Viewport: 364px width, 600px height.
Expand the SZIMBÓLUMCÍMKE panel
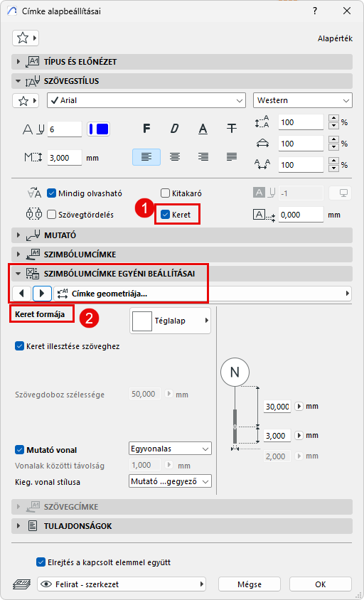click(x=182, y=254)
